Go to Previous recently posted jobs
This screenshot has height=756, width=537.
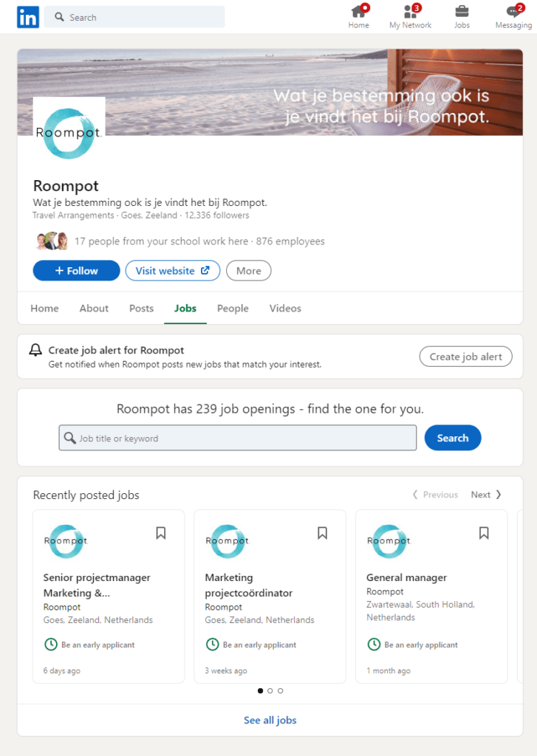tap(435, 495)
